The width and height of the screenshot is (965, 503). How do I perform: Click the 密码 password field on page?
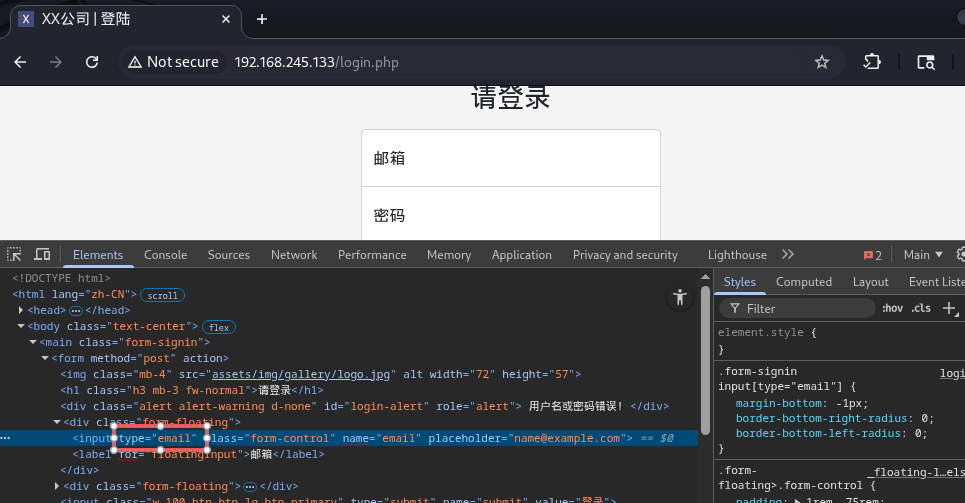pos(511,214)
